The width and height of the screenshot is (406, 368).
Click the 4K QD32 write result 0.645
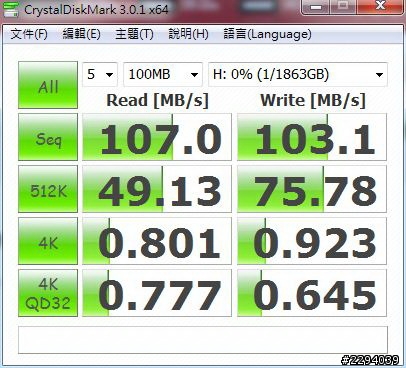[312, 293]
